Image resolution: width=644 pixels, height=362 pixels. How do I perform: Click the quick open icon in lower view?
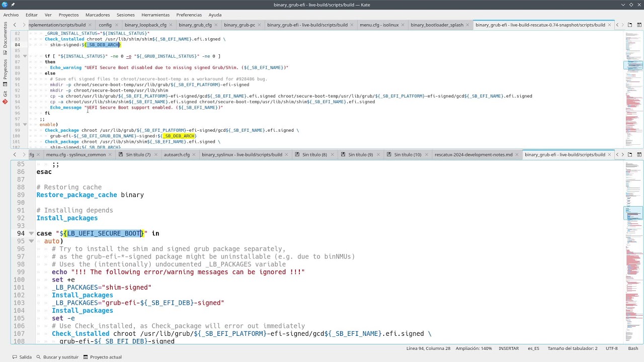(630, 154)
